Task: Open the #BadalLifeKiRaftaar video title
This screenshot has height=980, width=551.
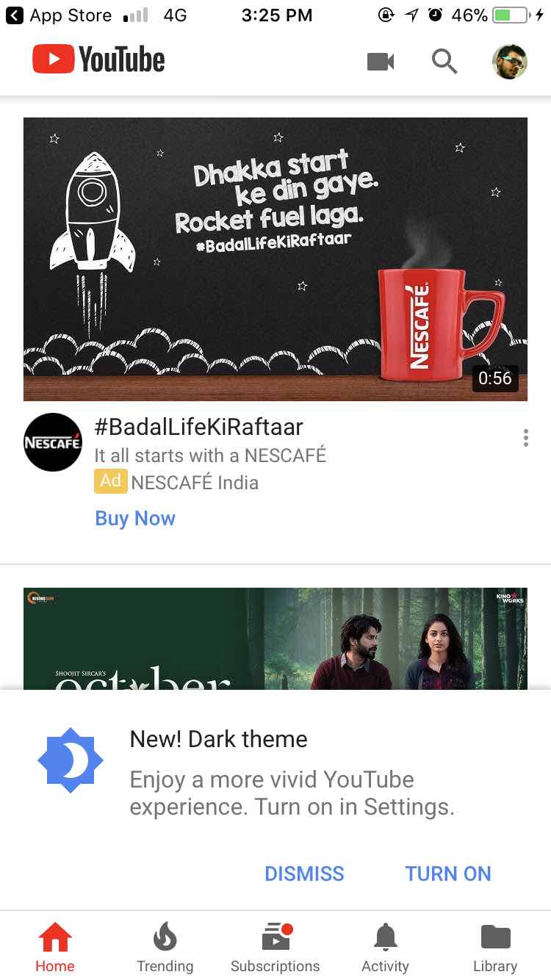Action: coord(198,427)
